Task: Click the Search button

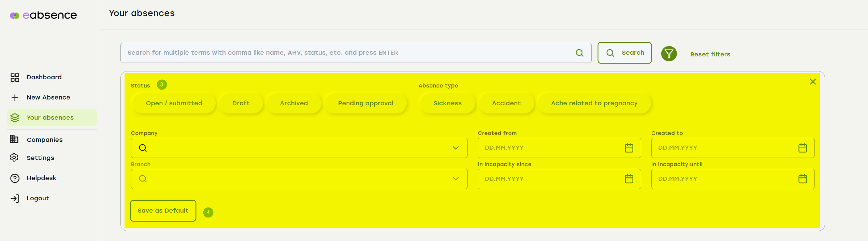Action: coord(624,53)
